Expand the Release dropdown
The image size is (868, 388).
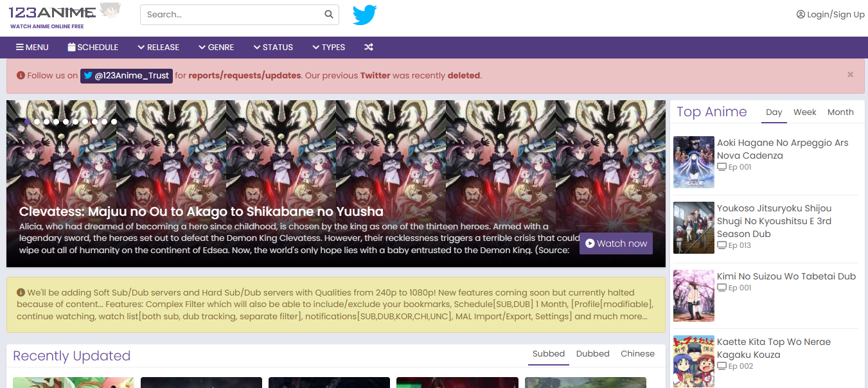[158, 47]
